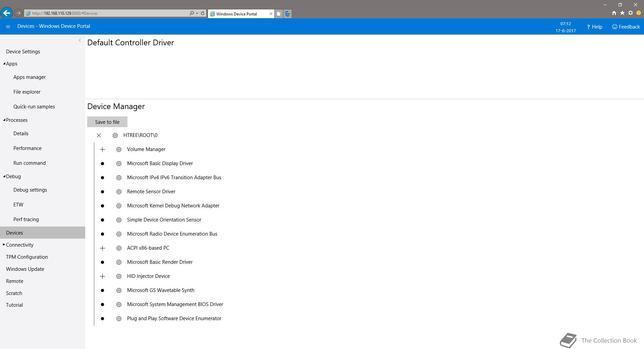
Task: Open favorites with the star icon
Action: point(622,13)
